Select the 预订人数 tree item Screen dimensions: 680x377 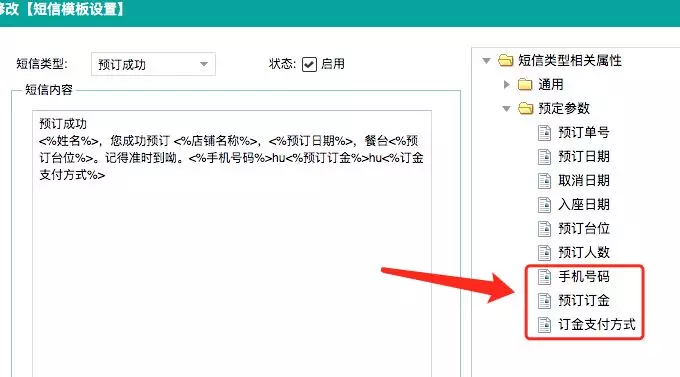pos(584,252)
